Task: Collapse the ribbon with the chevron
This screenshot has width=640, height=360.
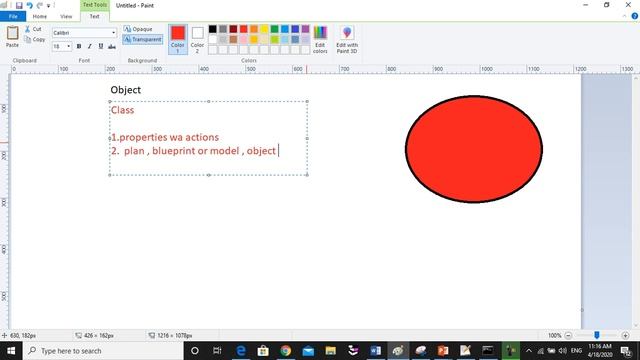Action: (x=624, y=16)
